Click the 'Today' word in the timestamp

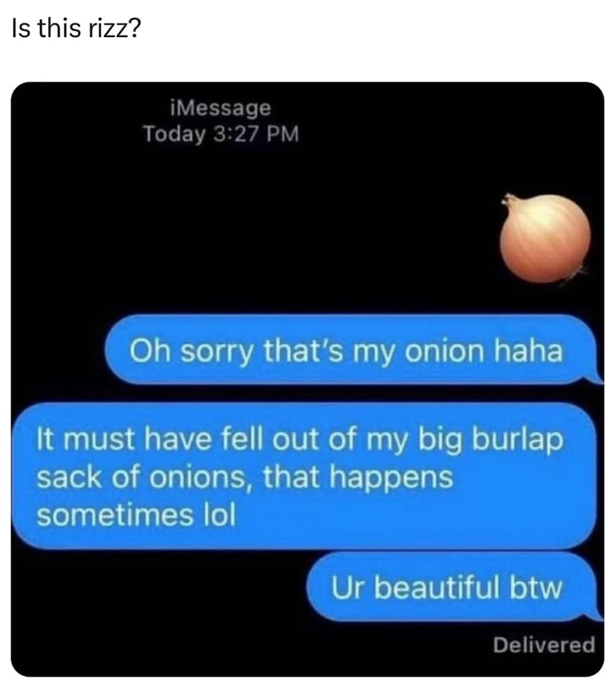tap(175, 134)
